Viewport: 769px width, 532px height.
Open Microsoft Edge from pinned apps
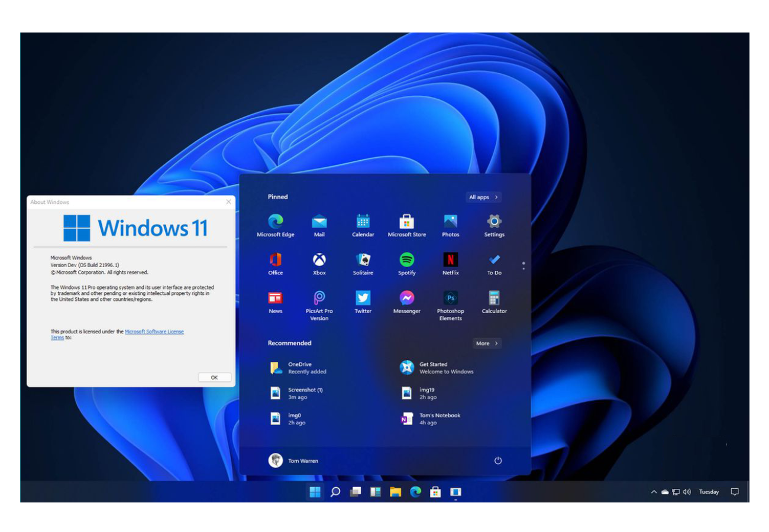click(276, 226)
